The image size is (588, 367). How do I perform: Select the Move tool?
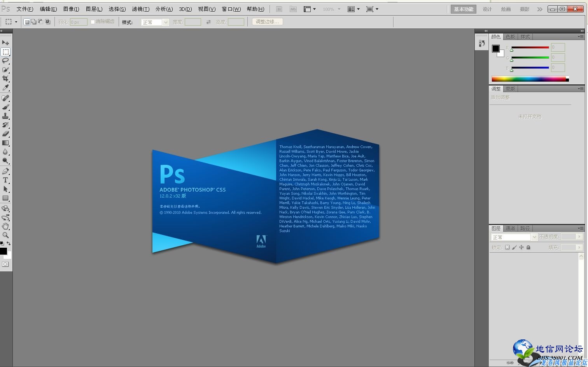click(x=5, y=43)
